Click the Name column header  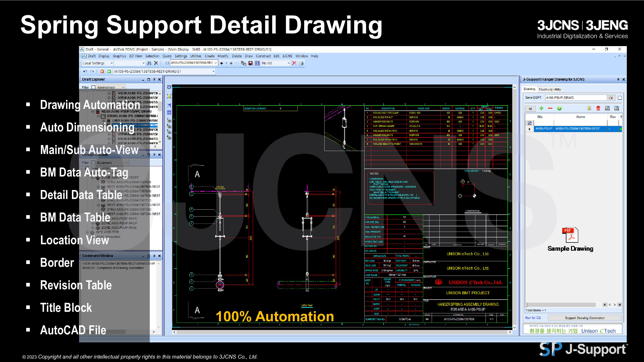point(580,117)
